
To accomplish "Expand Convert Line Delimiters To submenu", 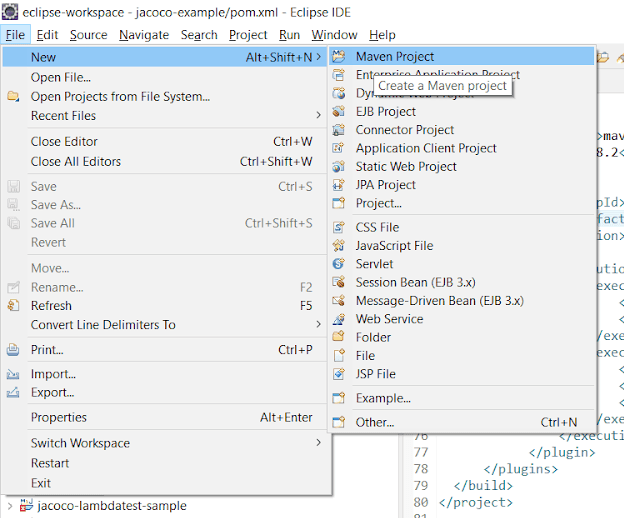I will click(318, 325).
